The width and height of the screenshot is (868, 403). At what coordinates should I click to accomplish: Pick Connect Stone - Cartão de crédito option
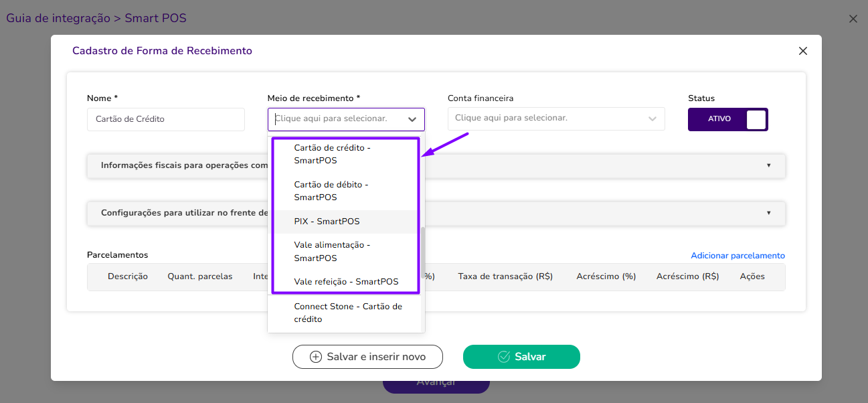pyautogui.click(x=346, y=313)
